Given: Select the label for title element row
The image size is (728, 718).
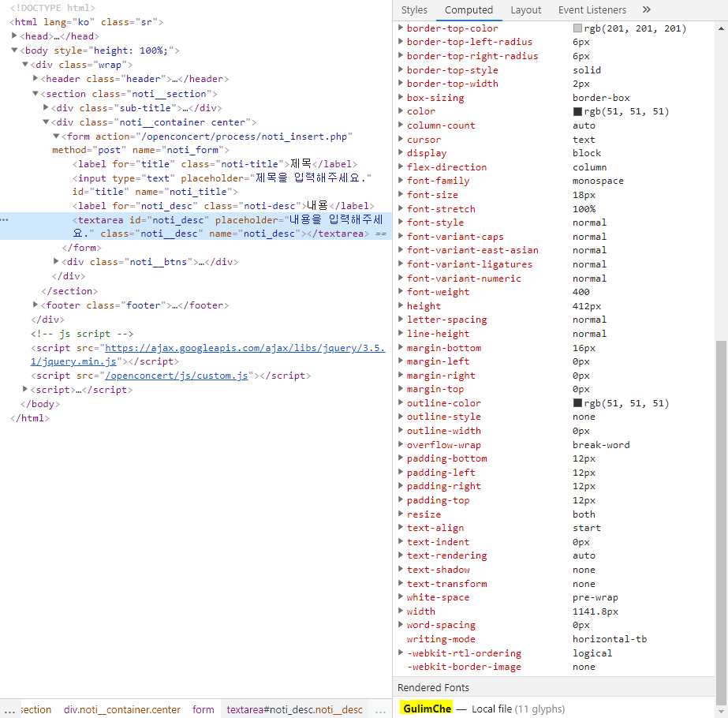Looking at the screenshot, I should (x=215, y=163).
